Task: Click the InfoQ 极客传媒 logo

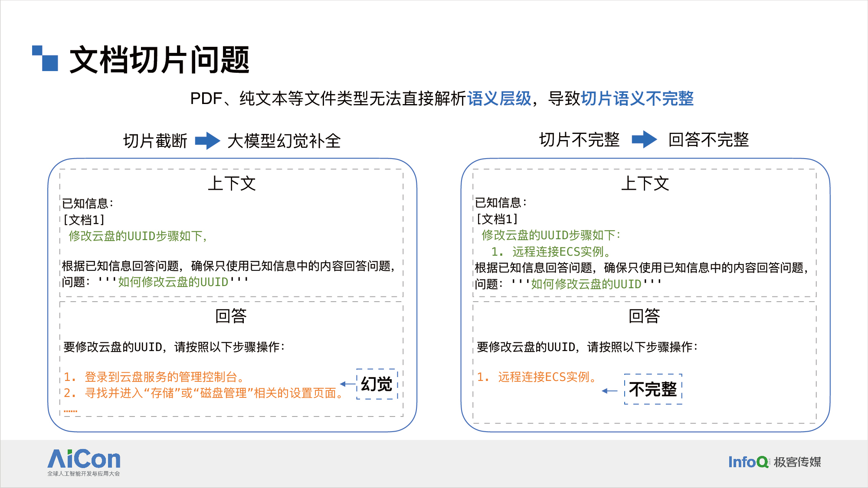Action: coord(774,462)
